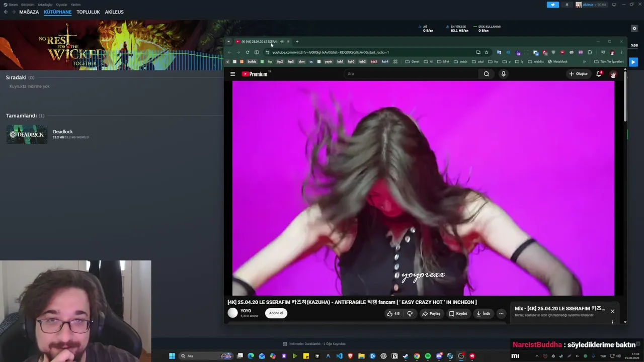Open Visual Studio Code from taskbar
This screenshot has width=644, height=362.
tap(339, 356)
